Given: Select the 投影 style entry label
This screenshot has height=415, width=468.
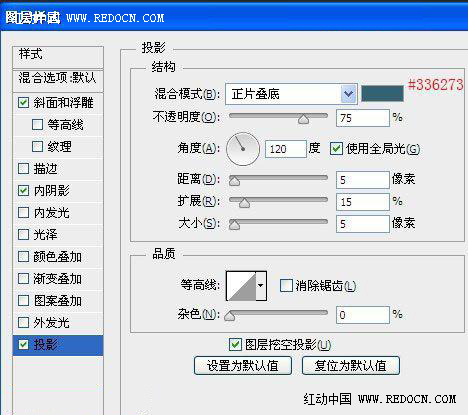Looking at the screenshot, I should coord(45,345).
